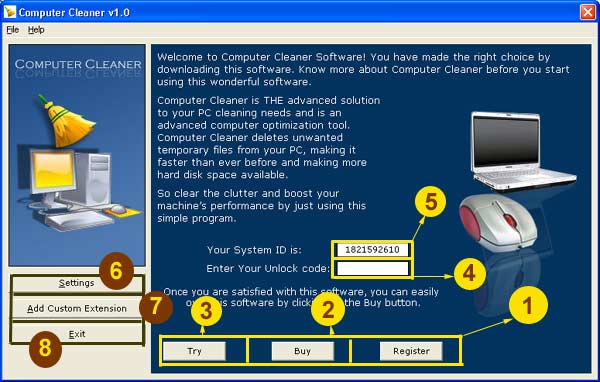The width and height of the screenshot is (600, 382).
Task: Open Settings from the left panel
Action: [77, 283]
